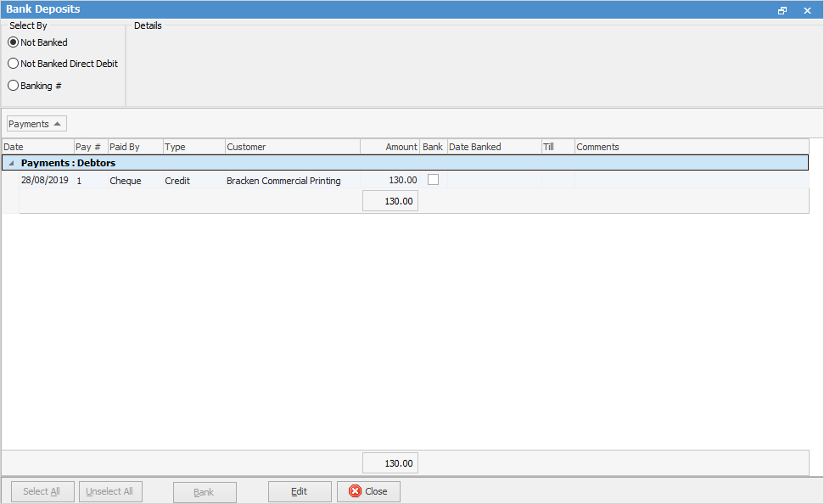
Task: Toggle the Payments grouping sort arrow
Action: [x=57, y=124]
